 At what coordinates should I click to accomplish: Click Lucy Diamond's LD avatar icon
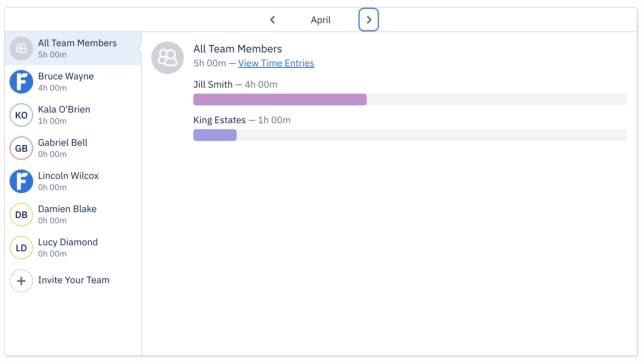pyautogui.click(x=21, y=247)
